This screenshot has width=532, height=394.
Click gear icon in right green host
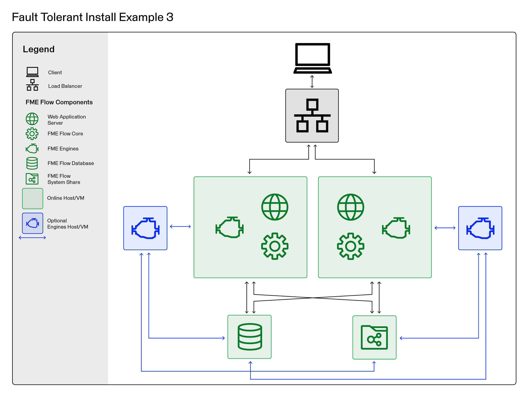(x=350, y=246)
